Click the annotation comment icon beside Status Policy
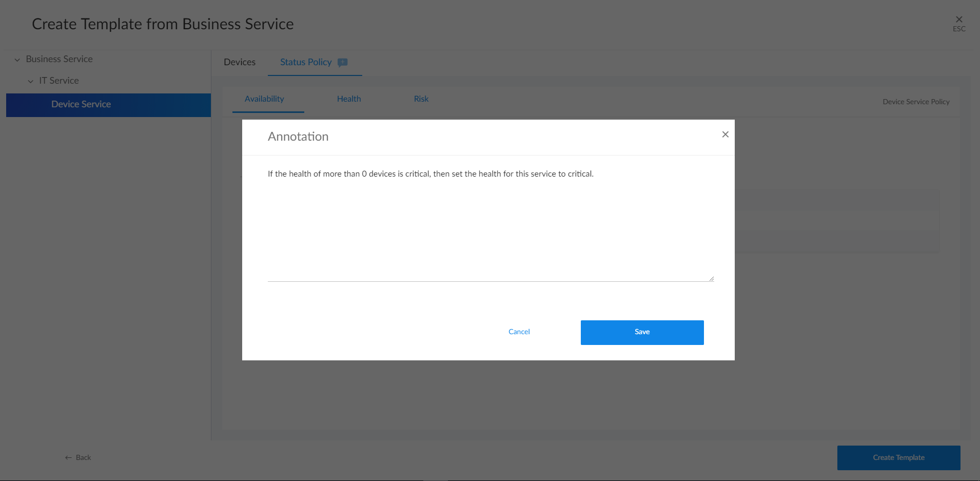This screenshot has height=481, width=980. click(x=343, y=63)
